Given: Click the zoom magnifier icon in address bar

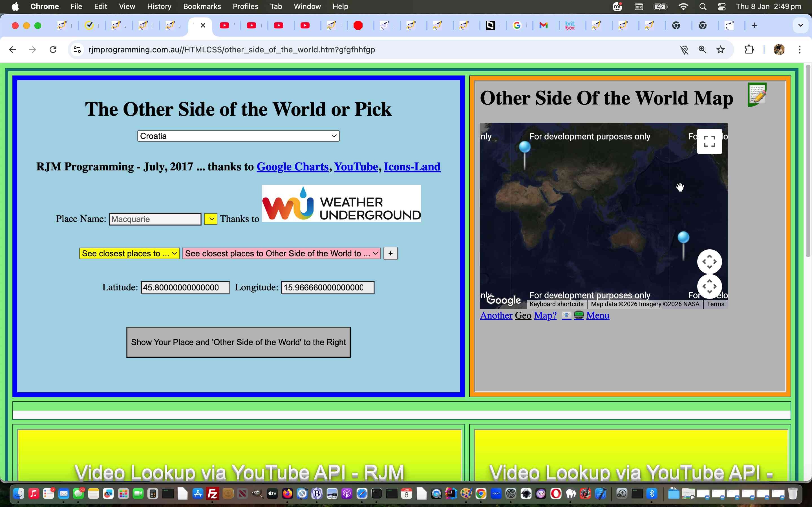Looking at the screenshot, I should [x=702, y=50].
